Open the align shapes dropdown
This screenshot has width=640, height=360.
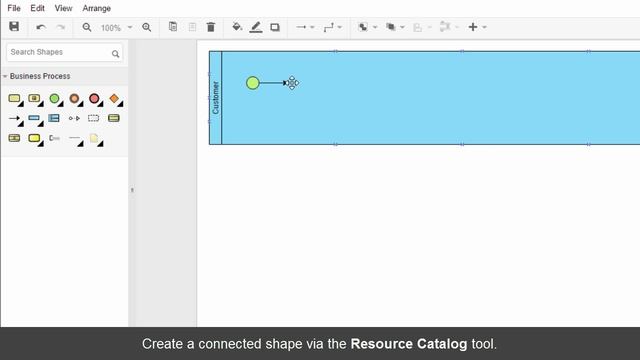pos(422,27)
